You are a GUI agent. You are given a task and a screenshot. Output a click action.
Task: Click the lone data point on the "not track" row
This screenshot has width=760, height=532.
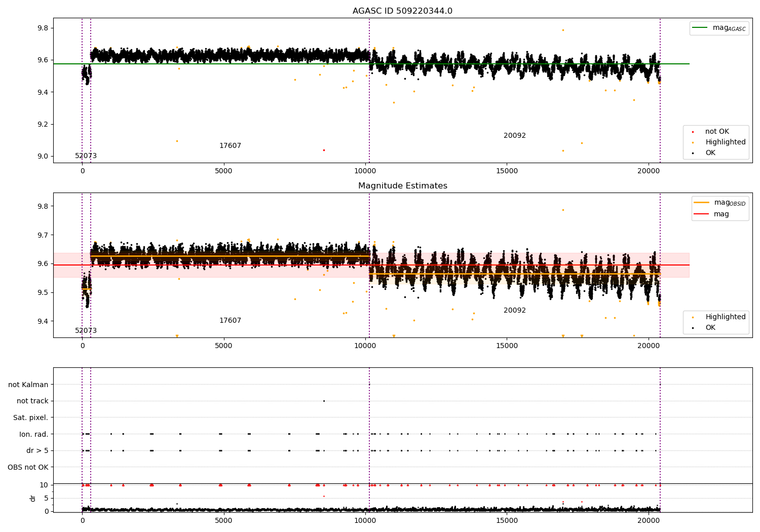(324, 401)
